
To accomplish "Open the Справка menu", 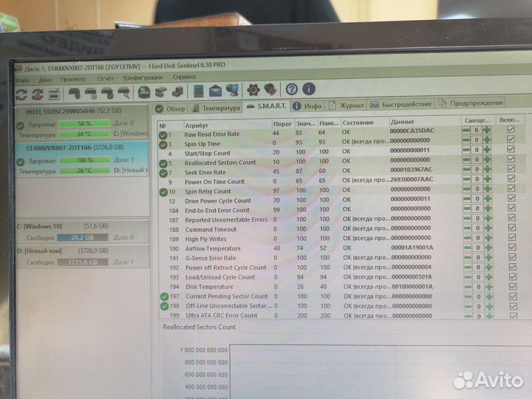I will pyautogui.click(x=184, y=77).
